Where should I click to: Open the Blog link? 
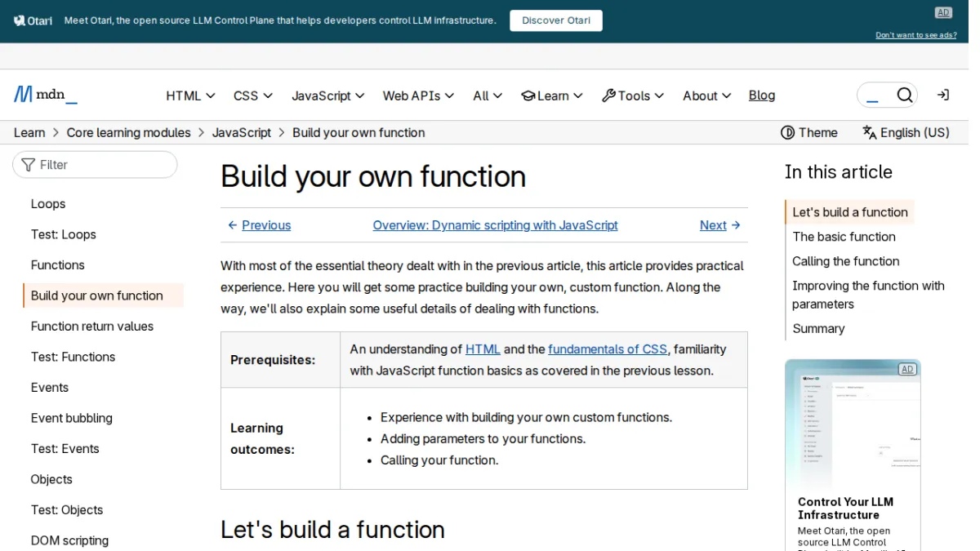762,96
